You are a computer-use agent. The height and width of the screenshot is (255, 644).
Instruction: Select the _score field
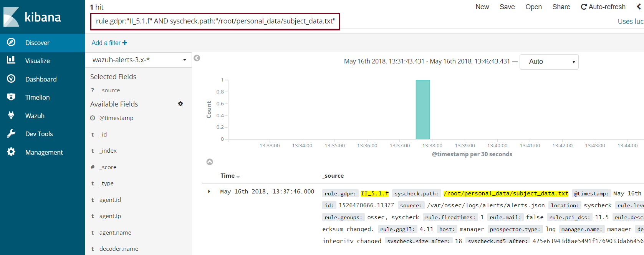[x=108, y=167]
